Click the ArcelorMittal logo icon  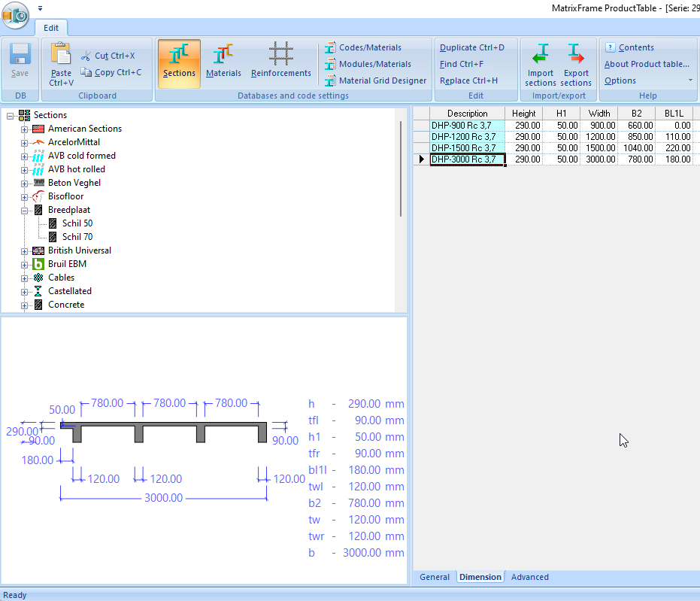tap(38, 142)
